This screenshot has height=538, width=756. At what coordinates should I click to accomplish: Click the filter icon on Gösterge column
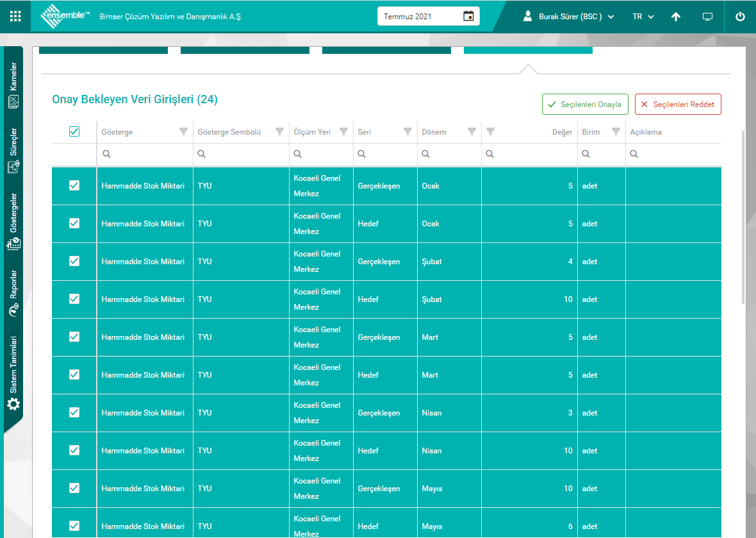[x=184, y=131]
